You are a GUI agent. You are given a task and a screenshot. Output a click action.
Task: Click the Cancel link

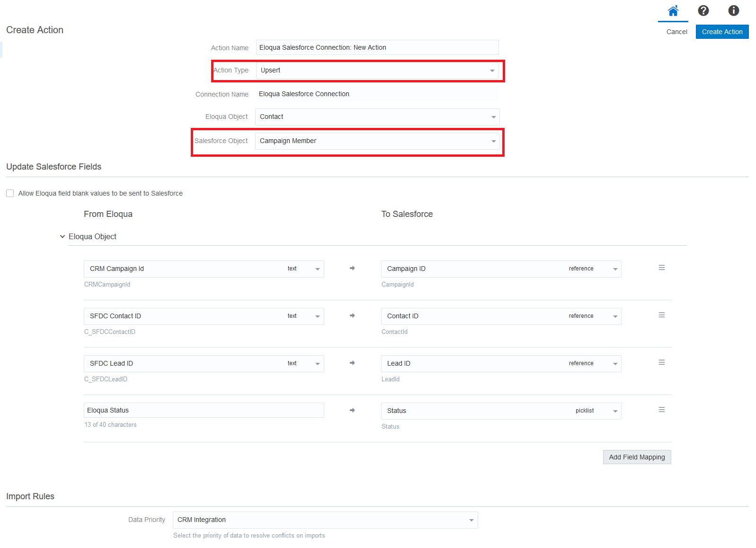[676, 32]
